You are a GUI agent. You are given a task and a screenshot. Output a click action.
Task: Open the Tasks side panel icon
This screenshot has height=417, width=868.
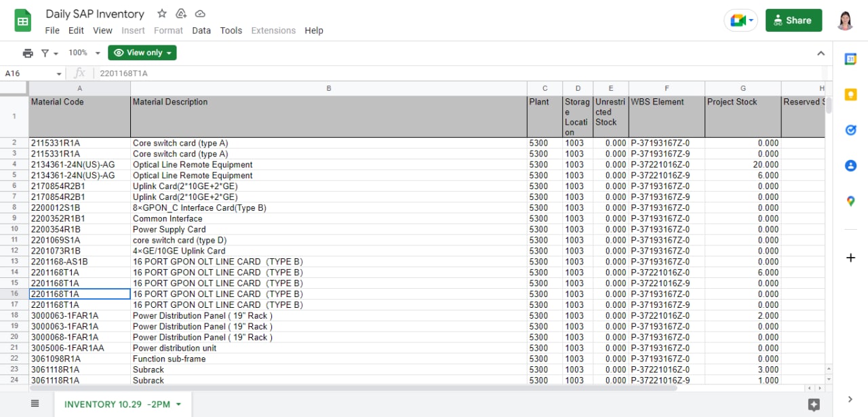[x=850, y=130]
